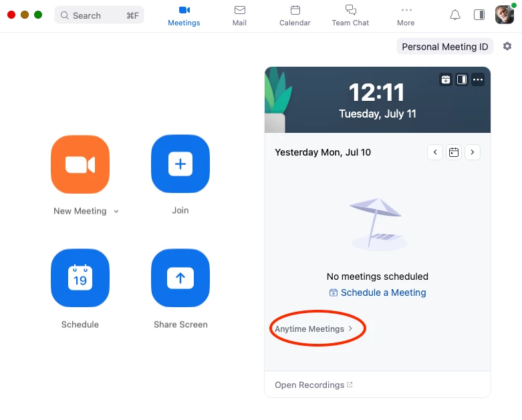Open the Mail tab

pos(240,16)
